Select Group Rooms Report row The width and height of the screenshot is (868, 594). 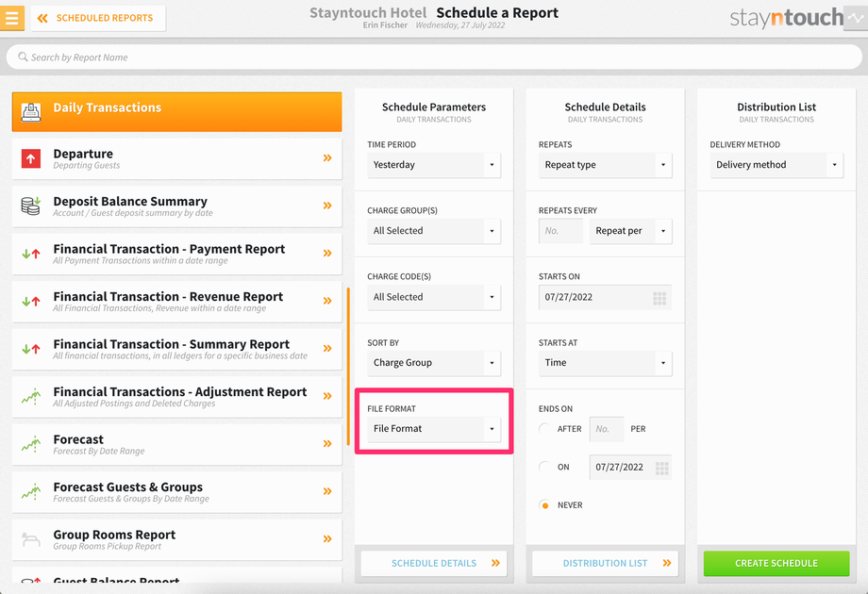(176, 539)
